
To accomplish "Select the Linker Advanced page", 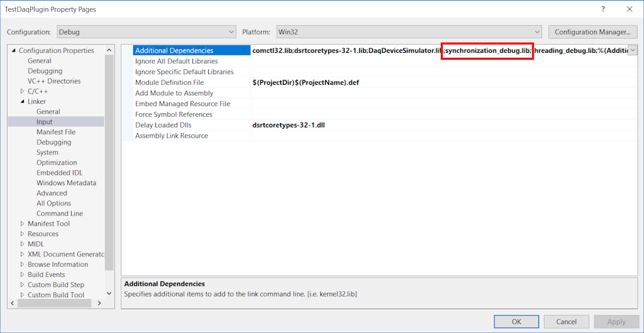I will tap(52, 193).
